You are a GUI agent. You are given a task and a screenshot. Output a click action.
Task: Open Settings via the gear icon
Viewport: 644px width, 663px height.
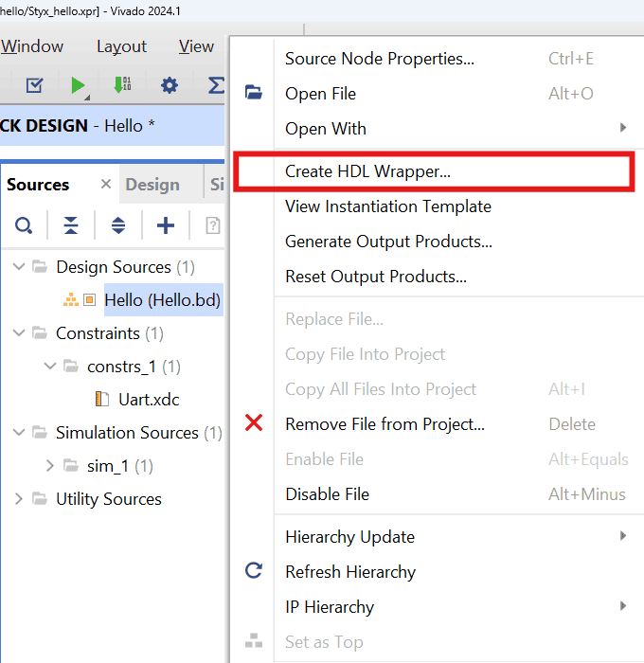coord(170,85)
